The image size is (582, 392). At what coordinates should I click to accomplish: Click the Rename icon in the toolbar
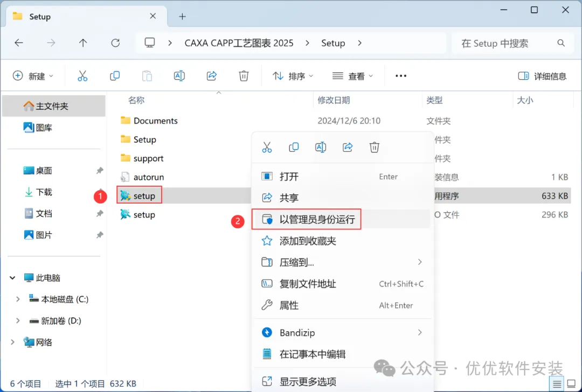click(x=179, y=76)
